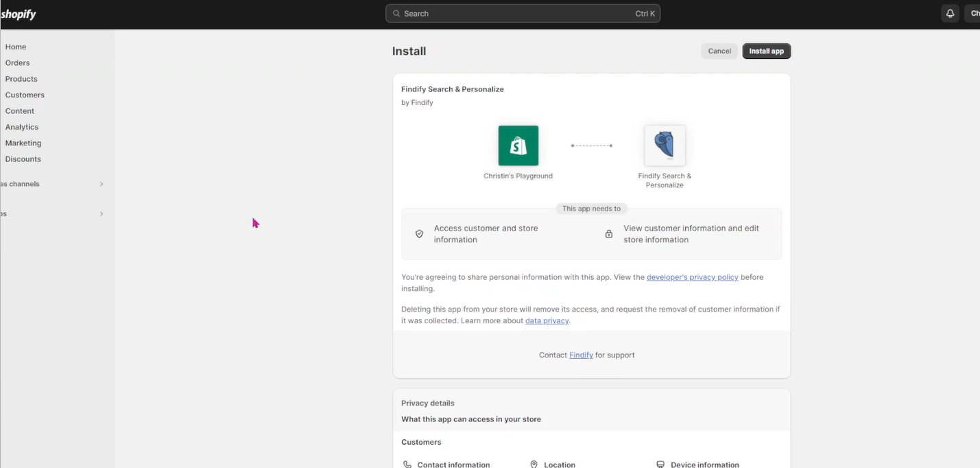Cancel the app installation
This screenshot has width=980, height=468.
pos(719,51)
